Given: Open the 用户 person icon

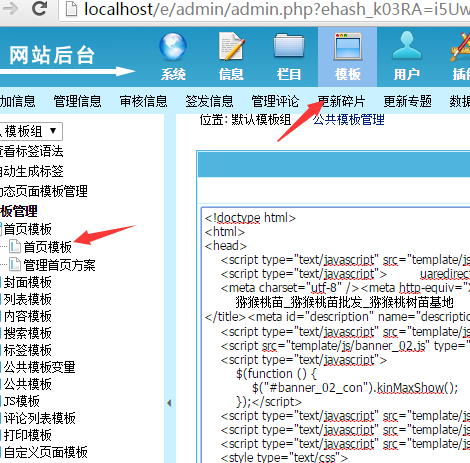Looking at the screenshot, I should click(406, 57).
